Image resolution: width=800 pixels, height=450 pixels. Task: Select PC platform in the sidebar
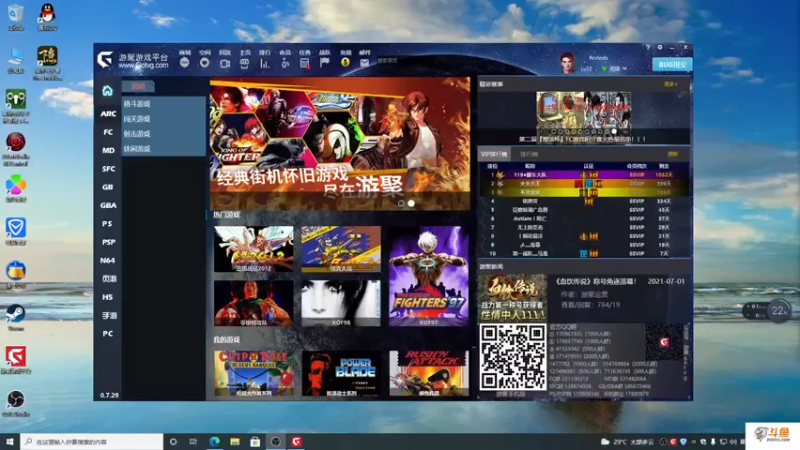pyautogui.click(x=108, y=334)
